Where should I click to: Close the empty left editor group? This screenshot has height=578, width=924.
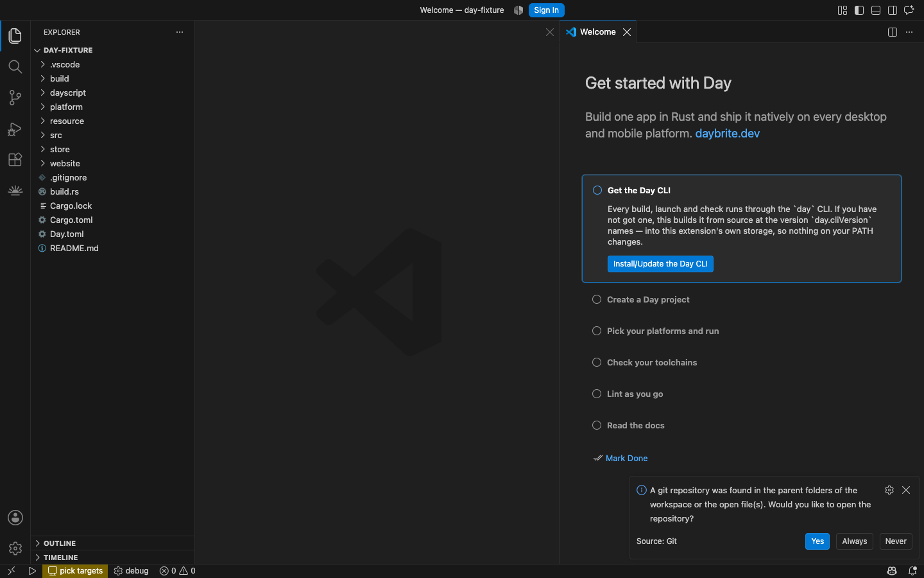550,32
